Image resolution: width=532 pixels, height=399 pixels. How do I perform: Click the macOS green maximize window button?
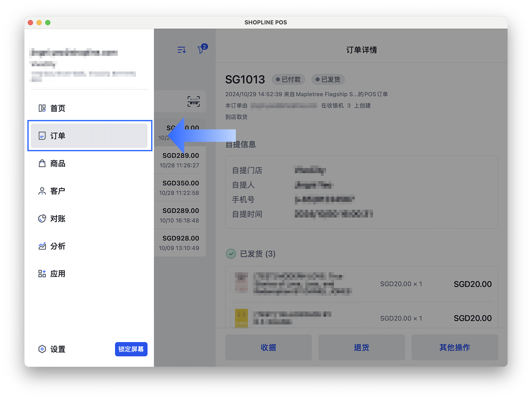tap(48, 23)
